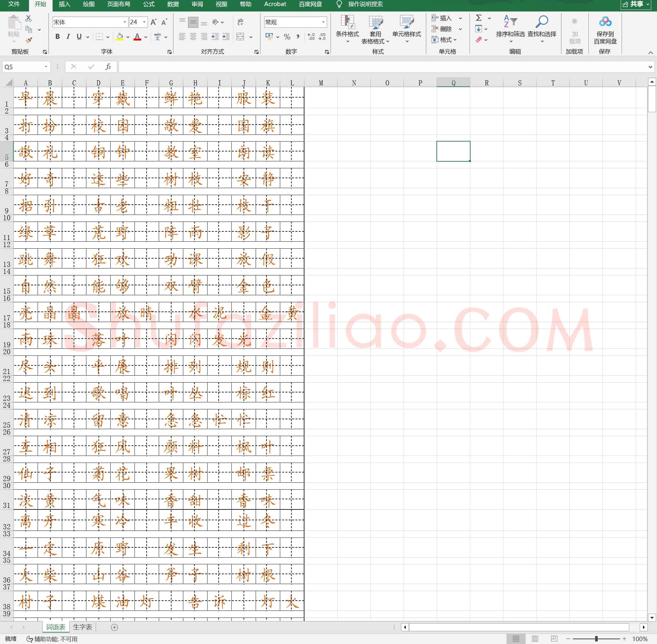Click the phonetic guide wén icon
This screenshot has width=657, height=644.
[157, 37]
